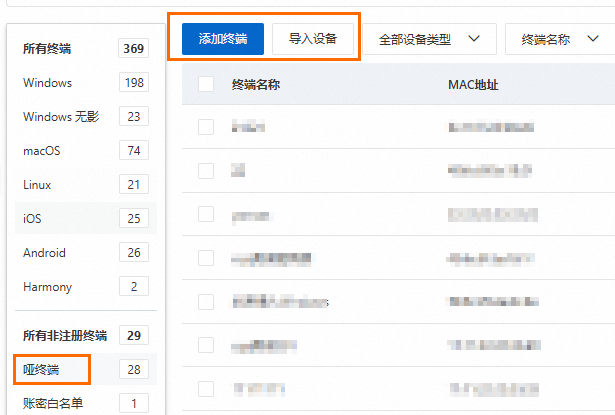615x415 pixels.
Task: Select the Android category
Action: (44, 253)
